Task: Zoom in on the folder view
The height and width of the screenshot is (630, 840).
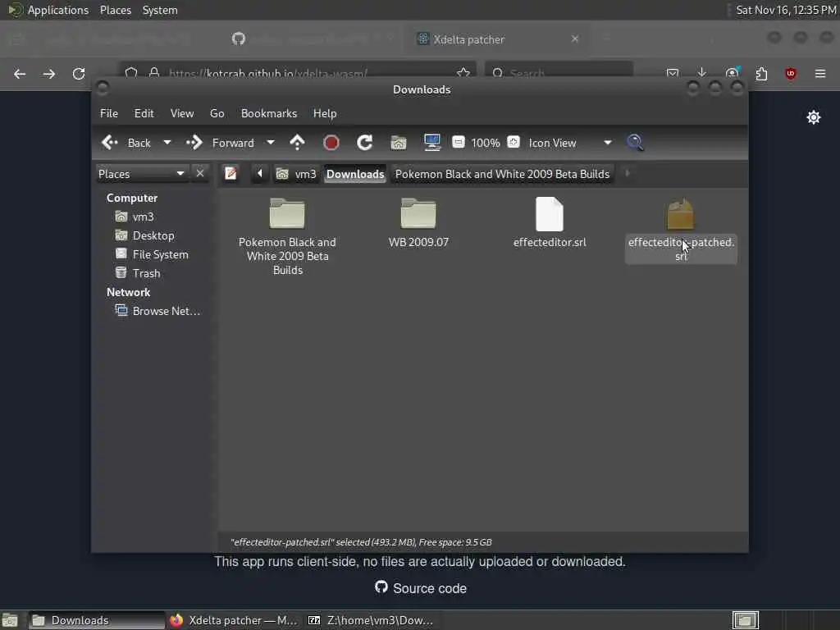Action: point(514,142)
